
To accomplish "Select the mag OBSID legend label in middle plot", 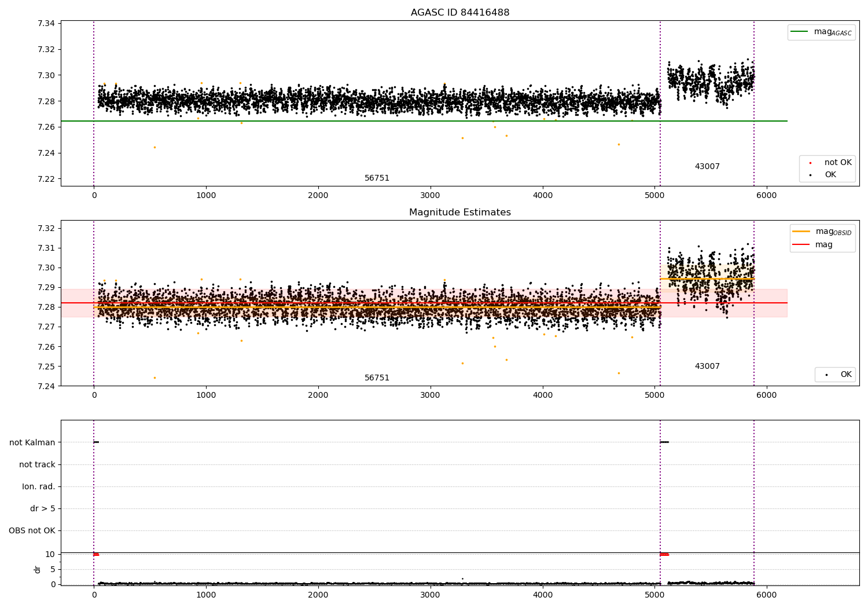I will point(834,232).
